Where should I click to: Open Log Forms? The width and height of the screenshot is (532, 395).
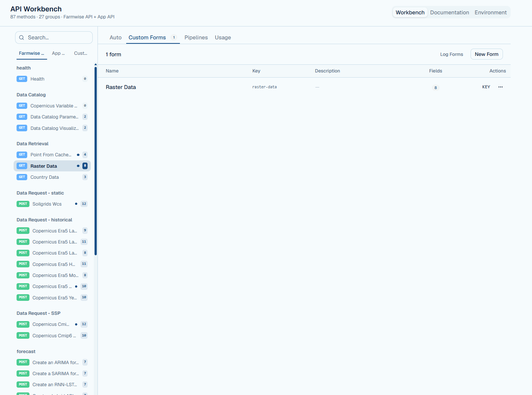451,54
